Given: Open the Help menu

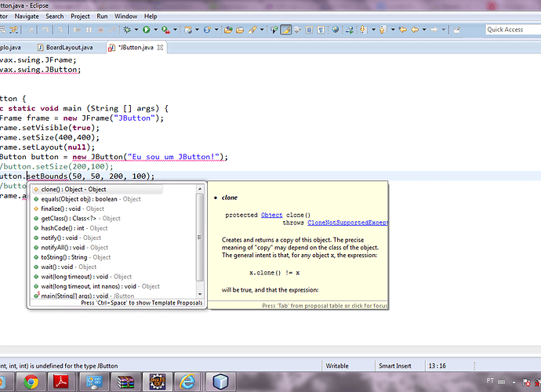Looking at the screenshot, I should point(151,16).
